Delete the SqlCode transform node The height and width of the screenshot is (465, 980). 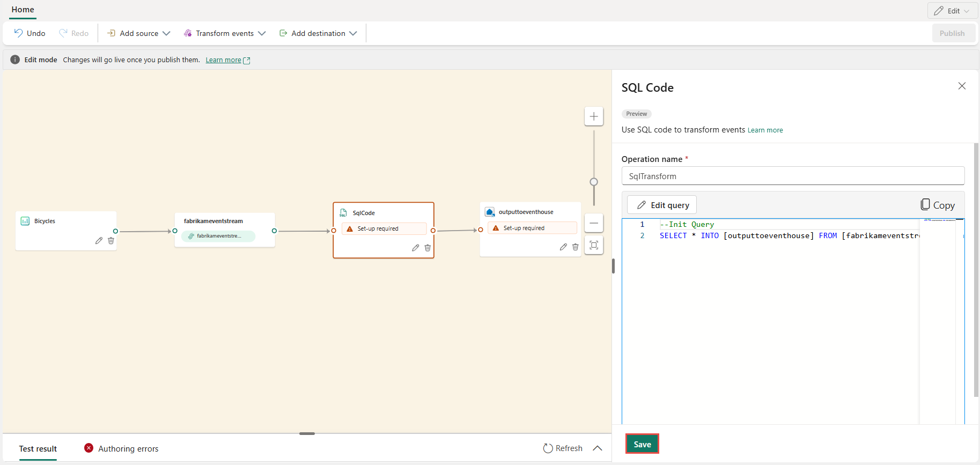click(428, 248)
